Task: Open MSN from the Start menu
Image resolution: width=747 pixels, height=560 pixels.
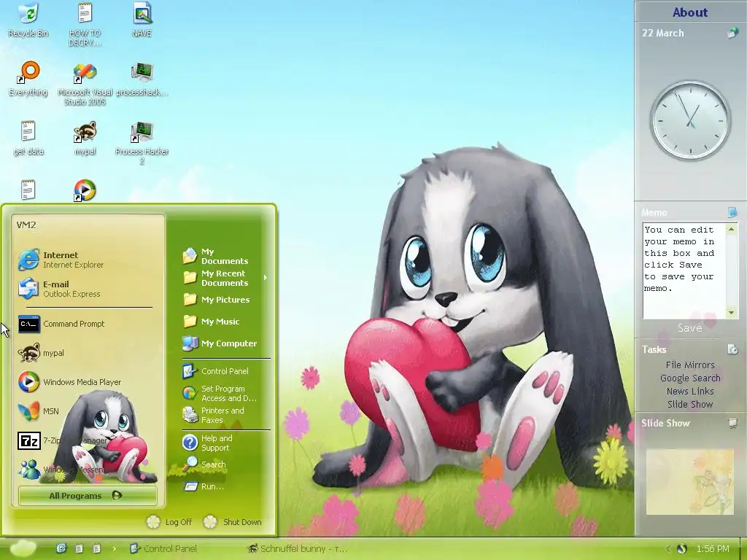Action: 88,411
